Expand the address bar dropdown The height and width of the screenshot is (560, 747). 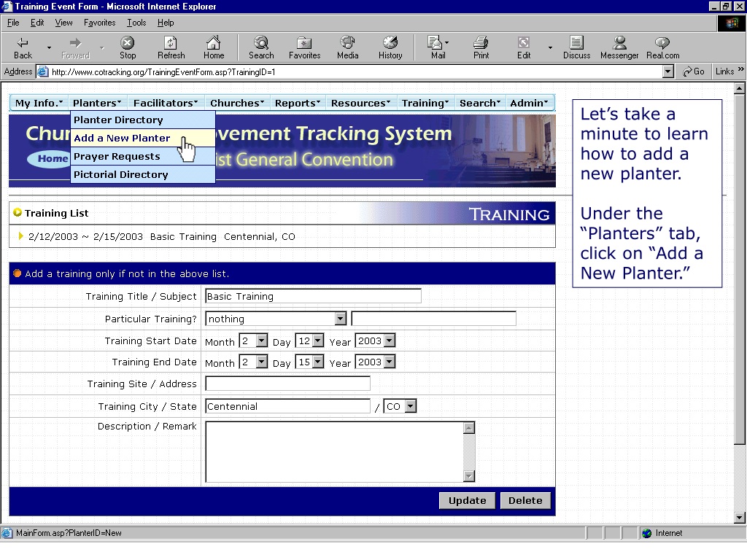(x=668, y=72)
